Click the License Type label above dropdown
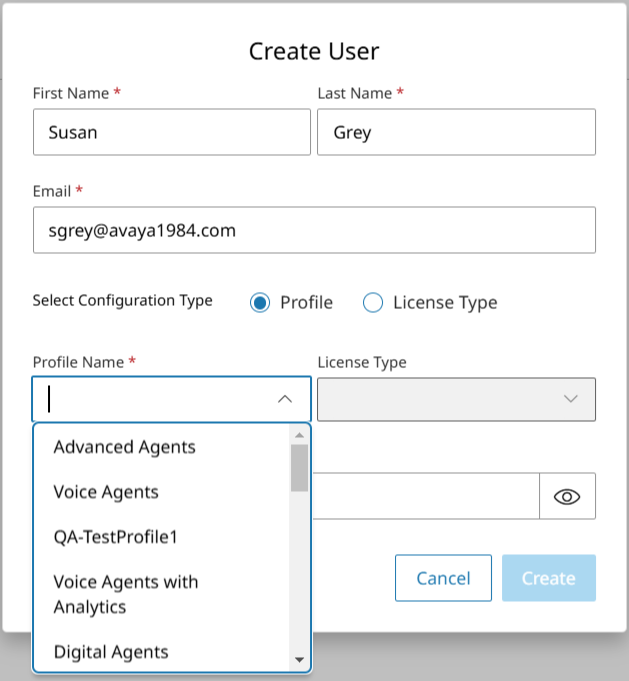 coord(362,362)
